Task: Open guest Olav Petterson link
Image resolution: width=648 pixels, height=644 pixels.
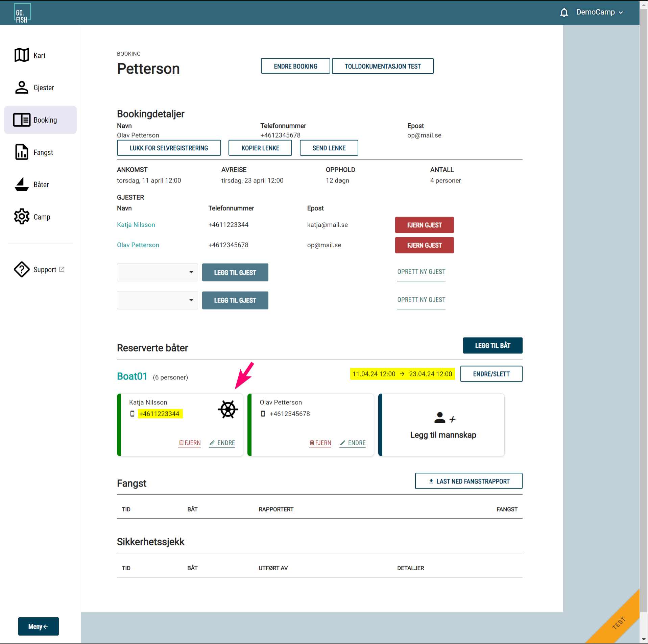Action: 138,245
